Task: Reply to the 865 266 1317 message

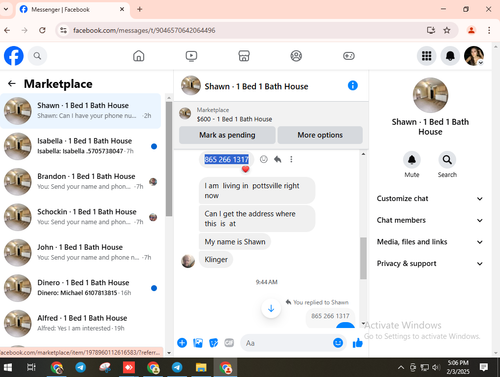Action: [x=278, y=159]
